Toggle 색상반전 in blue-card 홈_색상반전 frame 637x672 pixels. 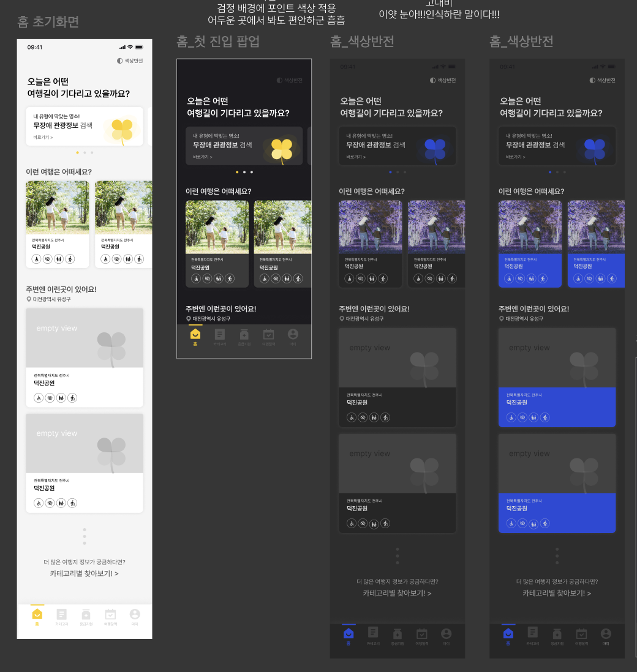(x=602, y=80)
